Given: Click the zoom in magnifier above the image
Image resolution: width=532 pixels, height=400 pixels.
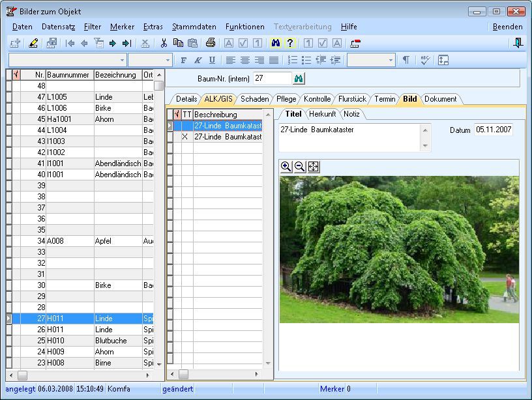Looking at the screenshot, I should tap(286, 167).
